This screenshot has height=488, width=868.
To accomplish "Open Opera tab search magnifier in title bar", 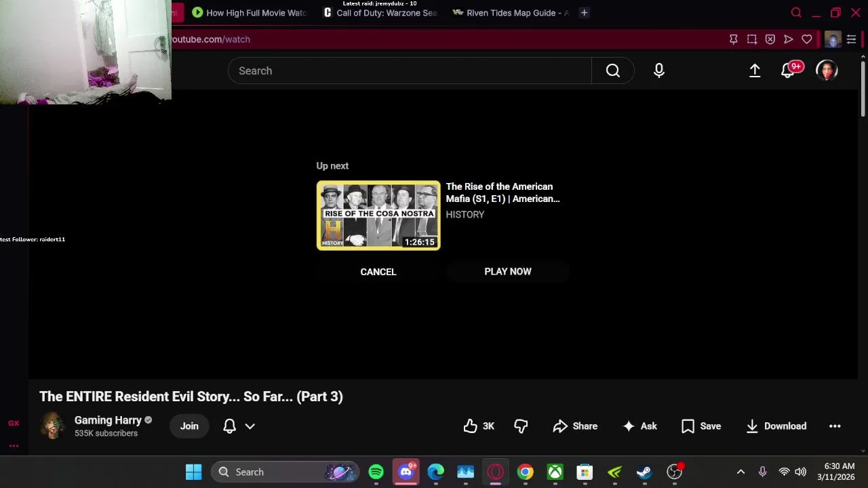I will click(x=796, y=12).
